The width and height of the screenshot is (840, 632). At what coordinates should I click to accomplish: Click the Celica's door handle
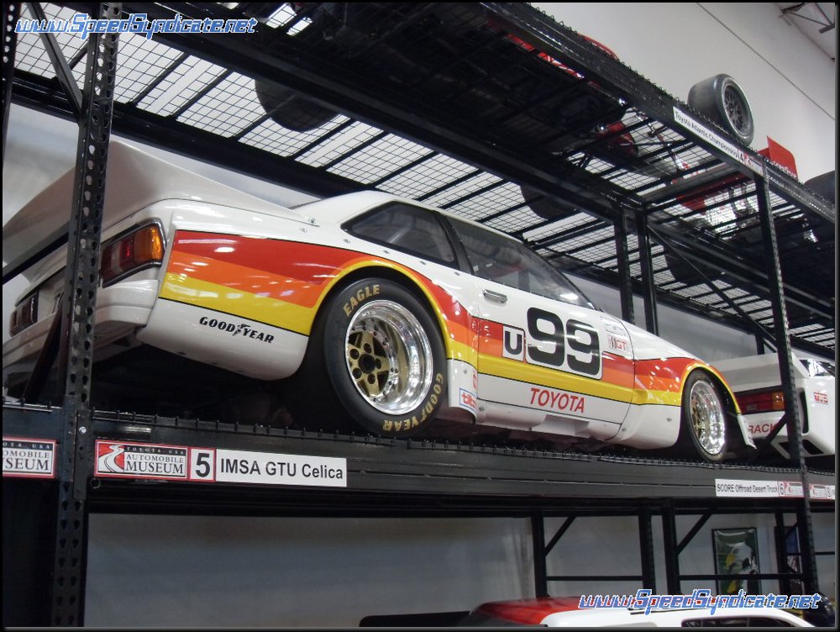[494, 296]
